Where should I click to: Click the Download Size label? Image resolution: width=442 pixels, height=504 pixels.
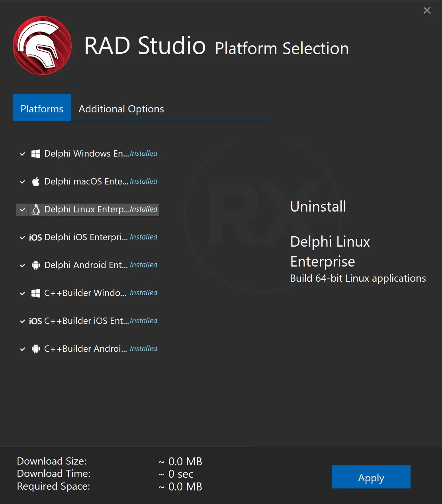pos(52,461)
